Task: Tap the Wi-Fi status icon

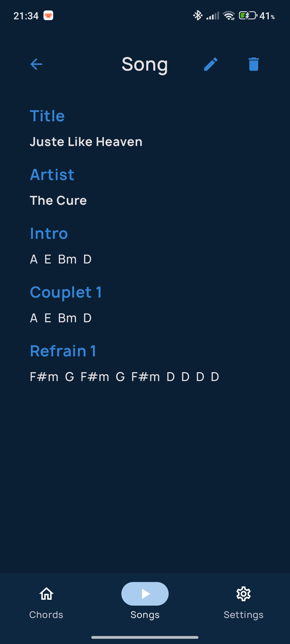Action: [229, 16]
